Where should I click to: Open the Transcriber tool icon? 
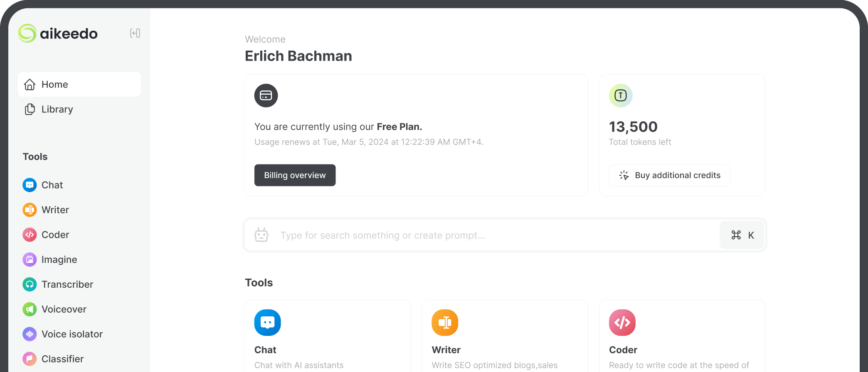[30, 285]
